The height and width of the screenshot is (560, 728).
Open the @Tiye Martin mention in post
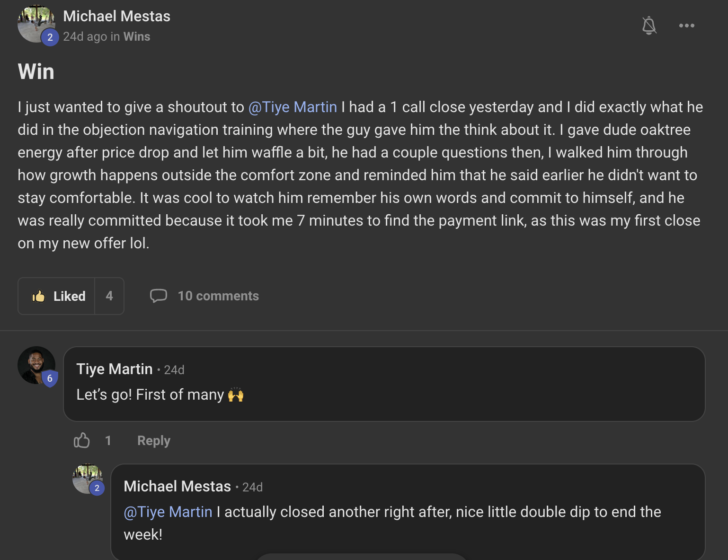pos(293,107)
